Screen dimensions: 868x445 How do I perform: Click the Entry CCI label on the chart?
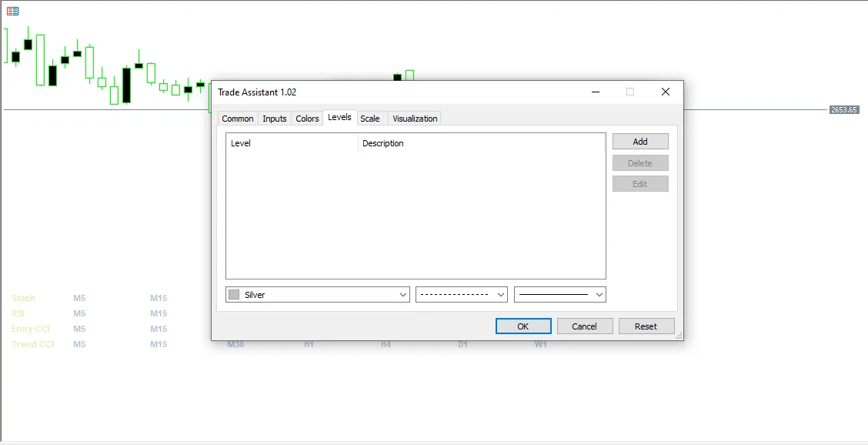coord(31,330)
